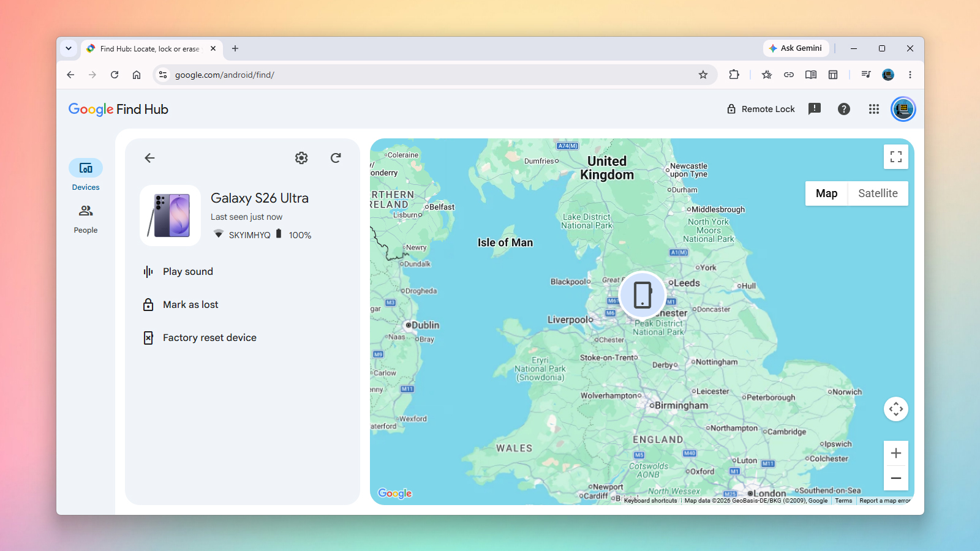
Task: Click the Google Find Hub logo
Action: [118, 109]
